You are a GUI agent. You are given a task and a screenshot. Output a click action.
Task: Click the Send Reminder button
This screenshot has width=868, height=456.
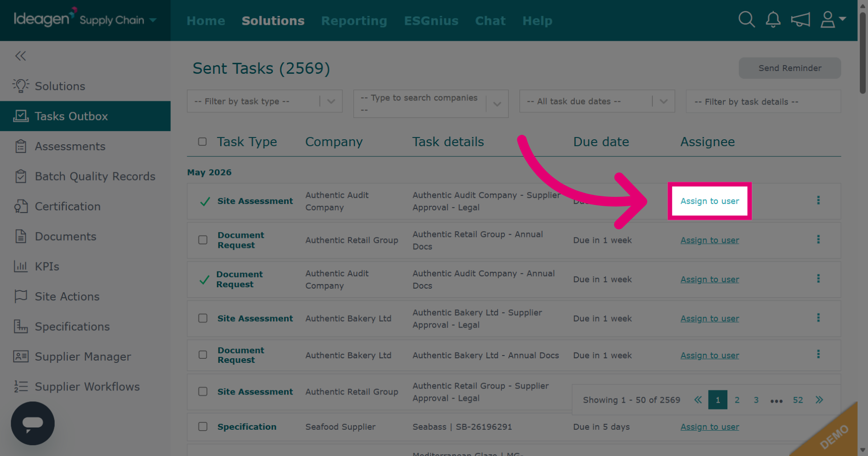[790, 68]
